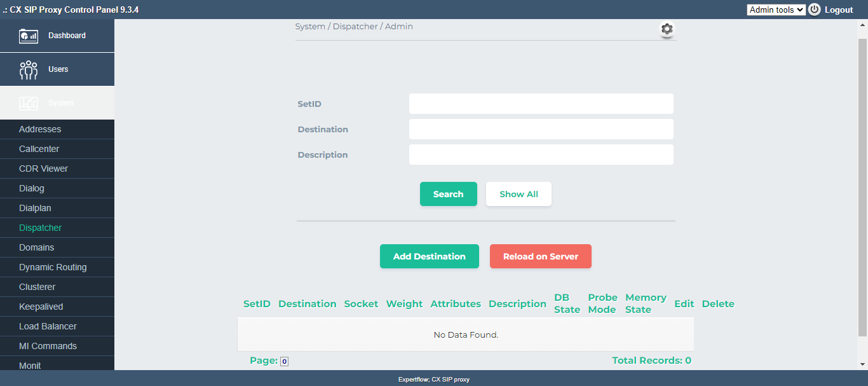Go to the Load Balancer page
The image size is (868, 386).
coord(48,326)
